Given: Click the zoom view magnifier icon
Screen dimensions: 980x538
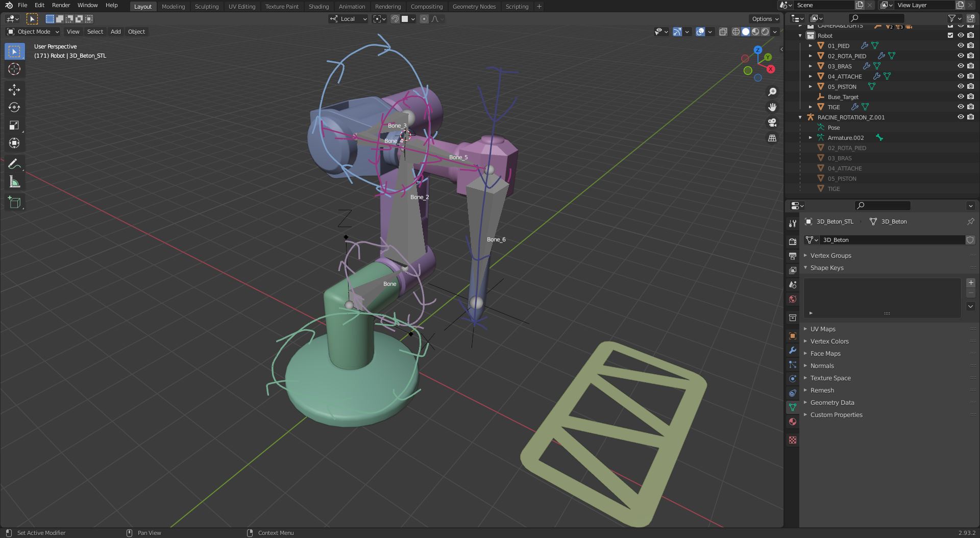Looking at the screenshot, I should click(772, 92).
